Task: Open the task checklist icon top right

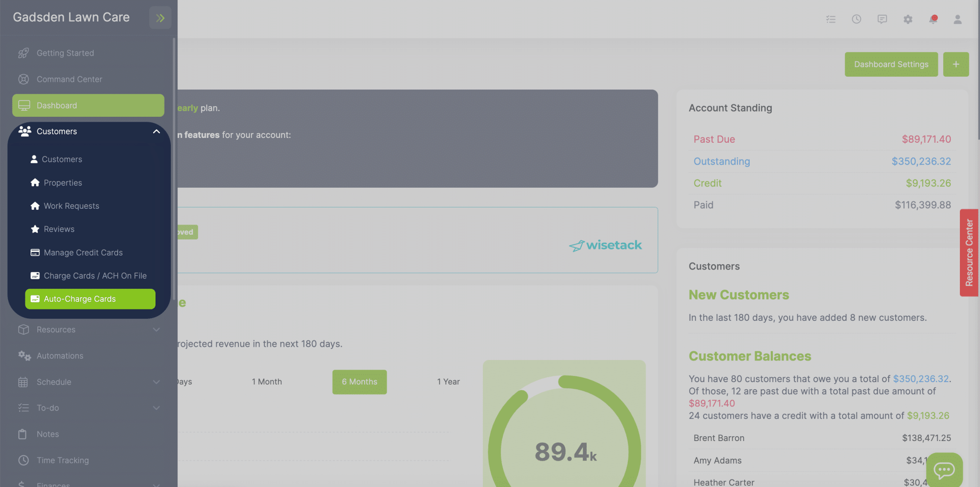Action: [x=831, y=19]
